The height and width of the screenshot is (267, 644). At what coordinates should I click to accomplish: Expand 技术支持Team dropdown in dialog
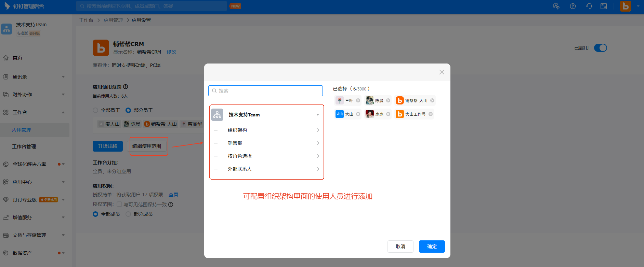pos(318,115)
